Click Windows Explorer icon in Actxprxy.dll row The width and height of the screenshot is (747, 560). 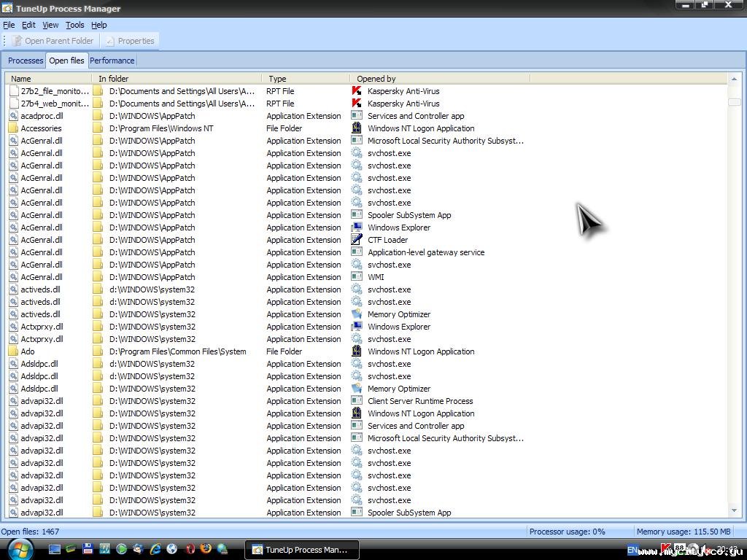click(356, 326)
